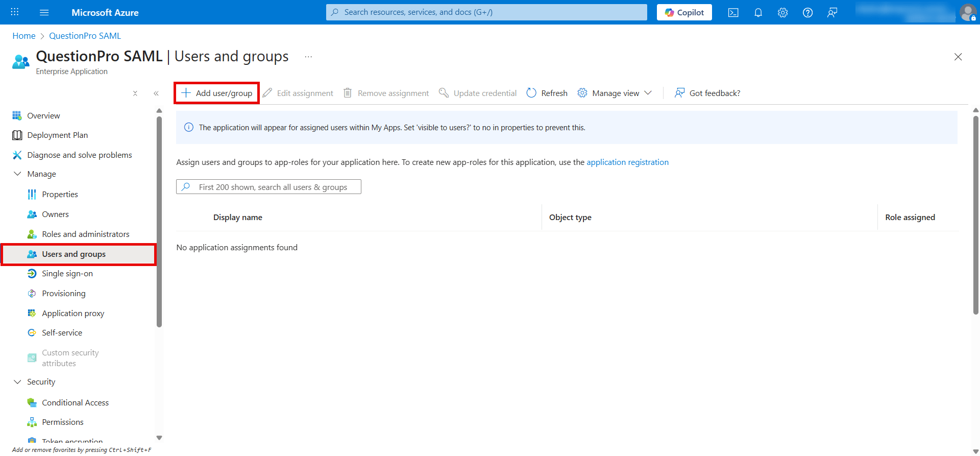Open Cloud Shell from the top bar
The width and height of the screenshot is (980, 456).
click(733, 12)
